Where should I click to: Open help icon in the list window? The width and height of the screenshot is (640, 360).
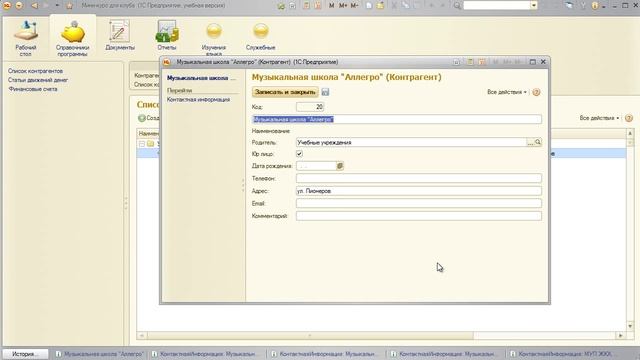(629, 118)
